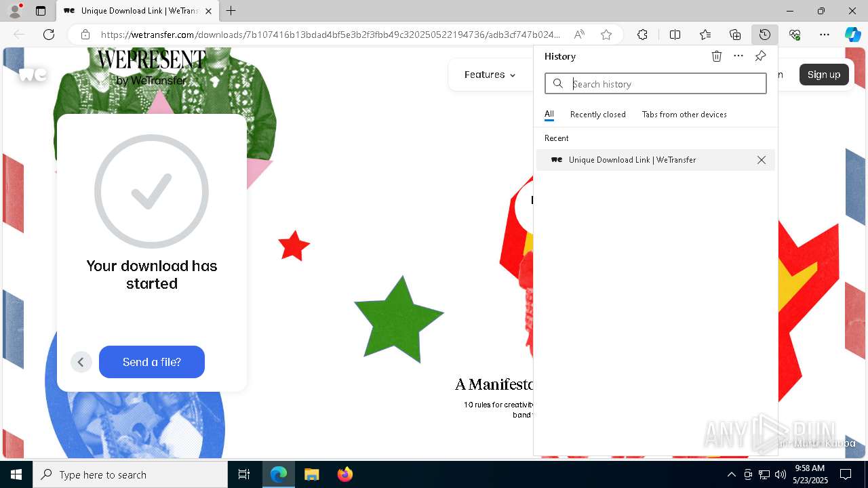Screen dimensions: 868x488
Task: Go back with the browser back arrow
Action: (19, 35)
